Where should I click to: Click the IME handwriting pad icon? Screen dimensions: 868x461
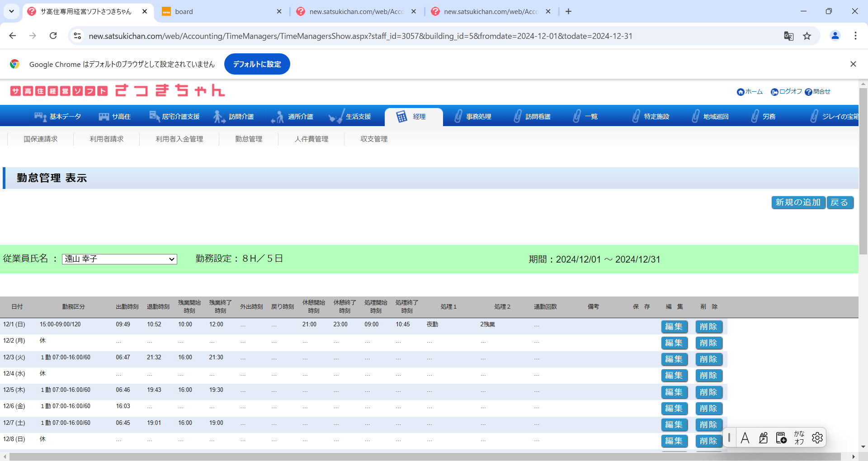click(x=763, y=437)
